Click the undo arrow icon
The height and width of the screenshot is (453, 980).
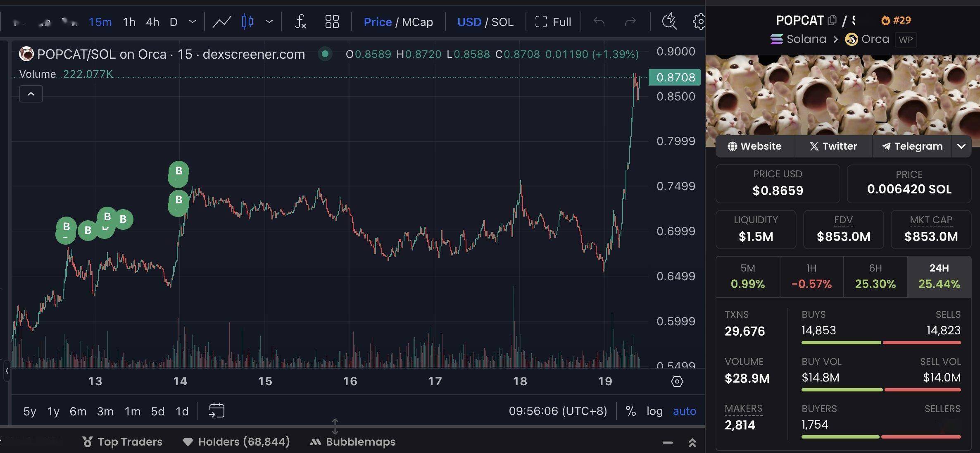[x=597, y=21]
